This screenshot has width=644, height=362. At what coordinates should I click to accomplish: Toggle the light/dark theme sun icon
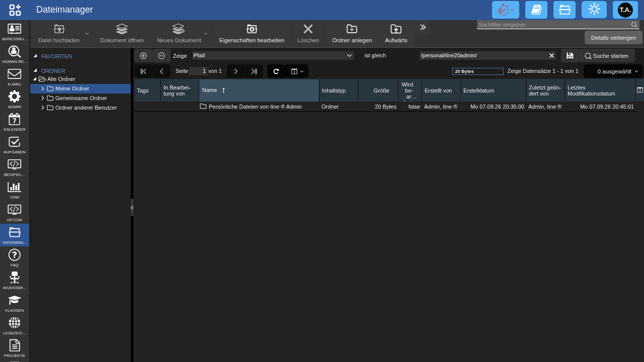coord(594,10)
